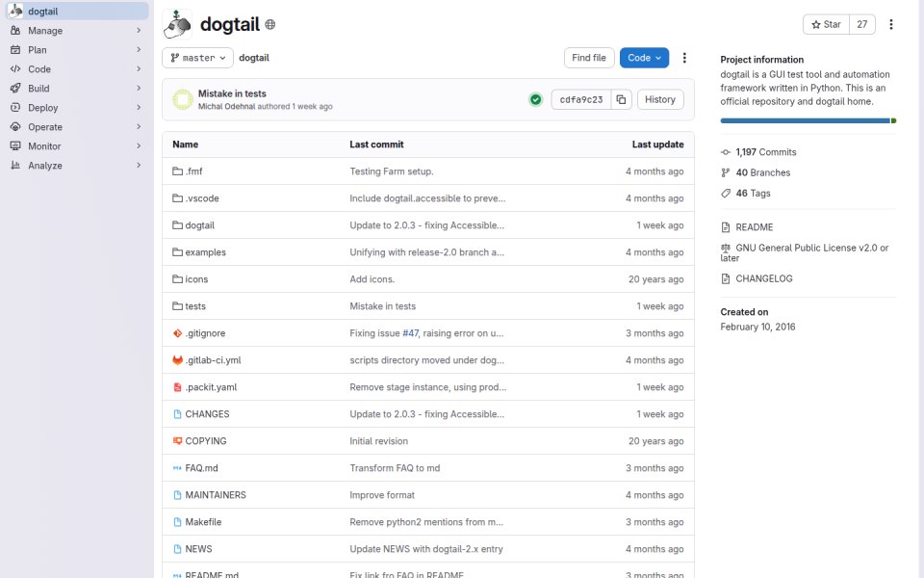Open the project actions kebab menu next to Star

tap(891, 24)
